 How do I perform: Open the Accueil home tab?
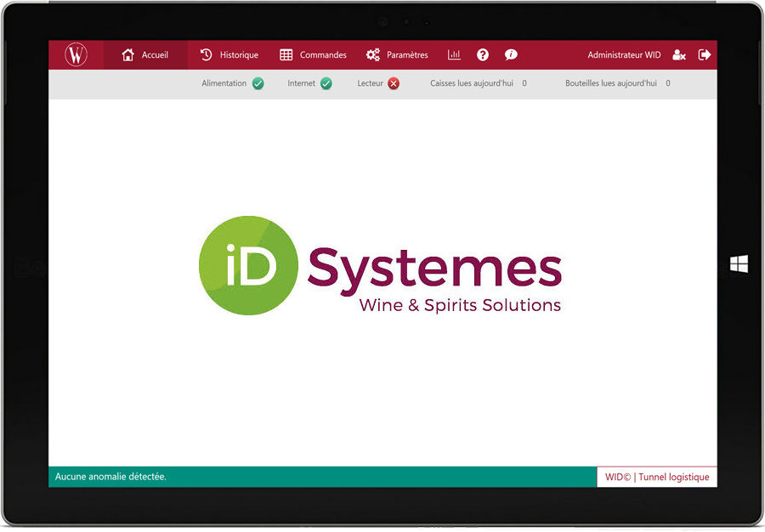(x=145, y=54)
